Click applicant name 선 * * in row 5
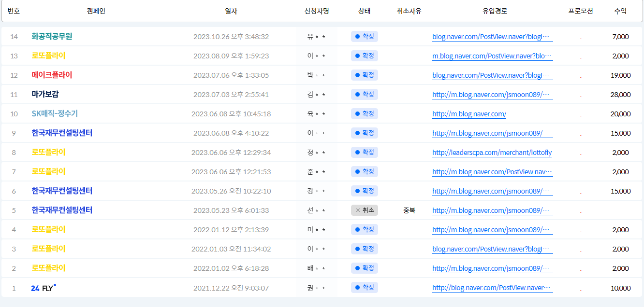The width and height of the screenshot is (644, 307). (x=316, y=210)
